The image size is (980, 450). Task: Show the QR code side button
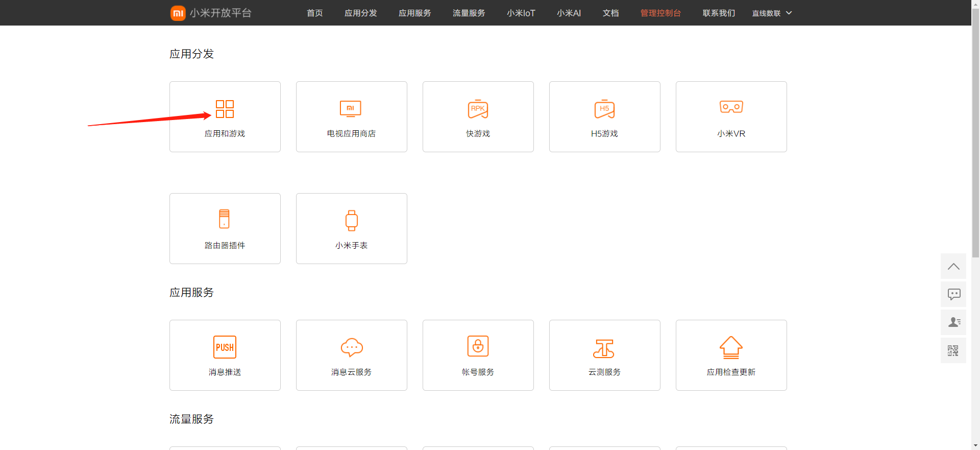(953, 350)
